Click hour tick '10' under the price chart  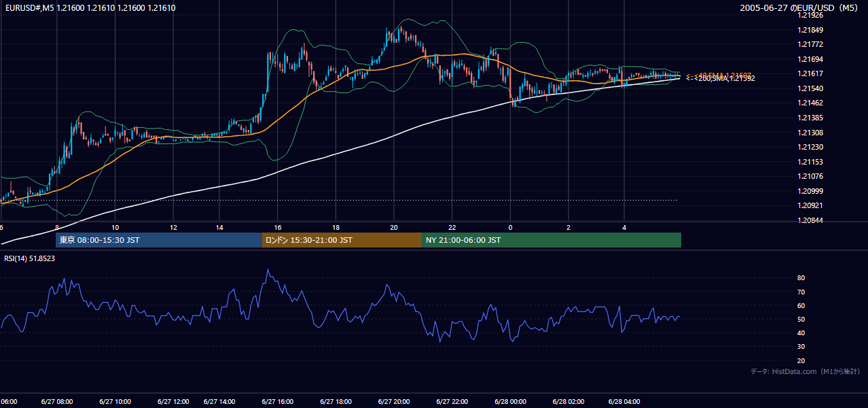point(115,227)
